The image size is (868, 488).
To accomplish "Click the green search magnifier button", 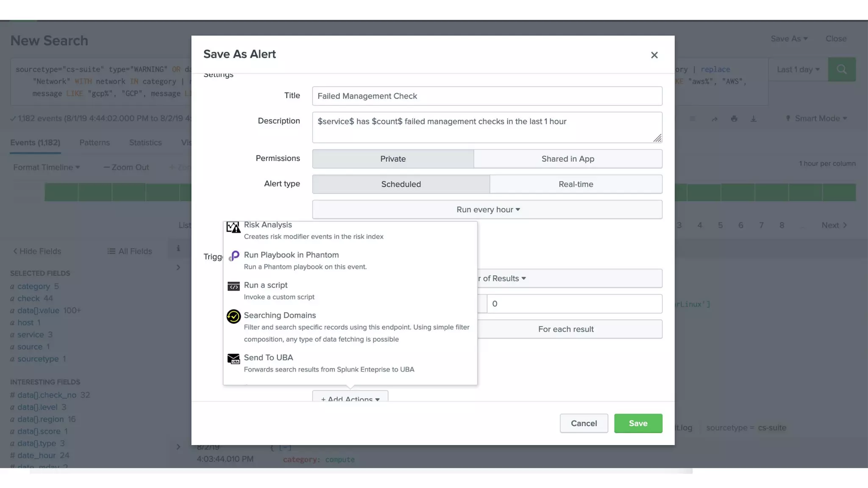I will click(x=841, y=69).
